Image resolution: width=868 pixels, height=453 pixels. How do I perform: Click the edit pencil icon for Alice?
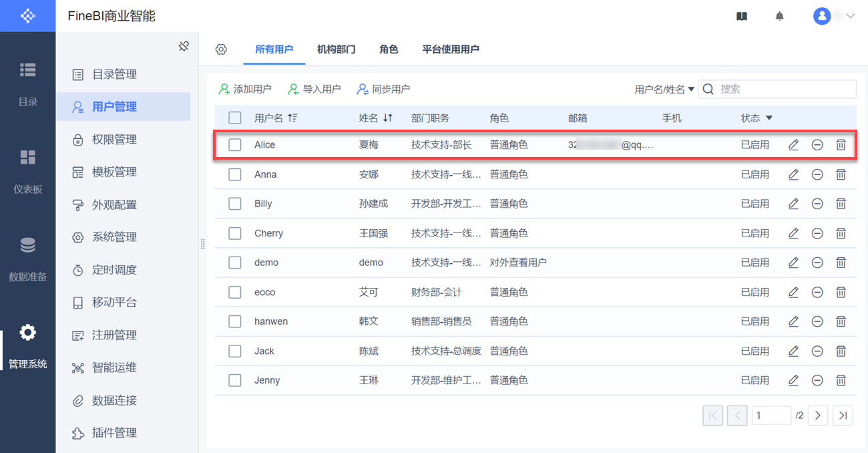point(793,145)
